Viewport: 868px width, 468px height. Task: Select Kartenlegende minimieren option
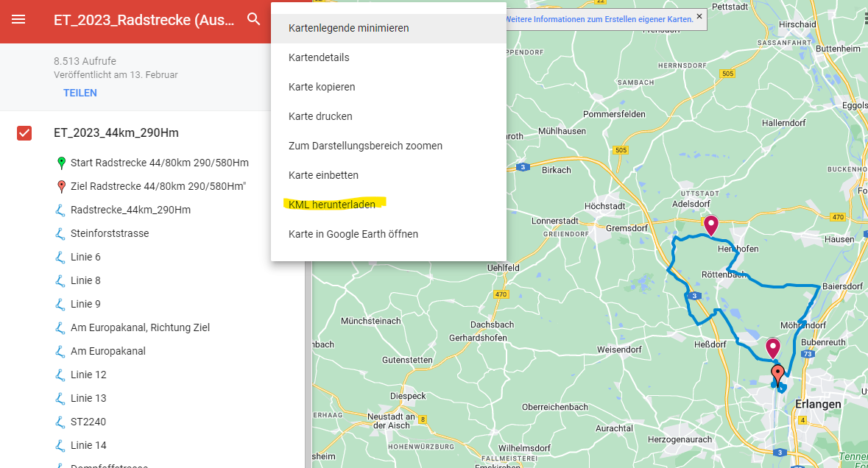click(x=348, y=28)
